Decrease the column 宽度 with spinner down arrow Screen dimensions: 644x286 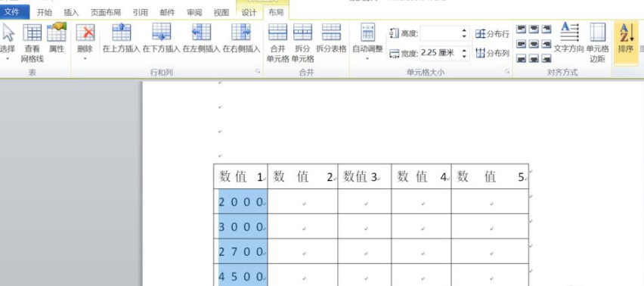tap(465, 56)
